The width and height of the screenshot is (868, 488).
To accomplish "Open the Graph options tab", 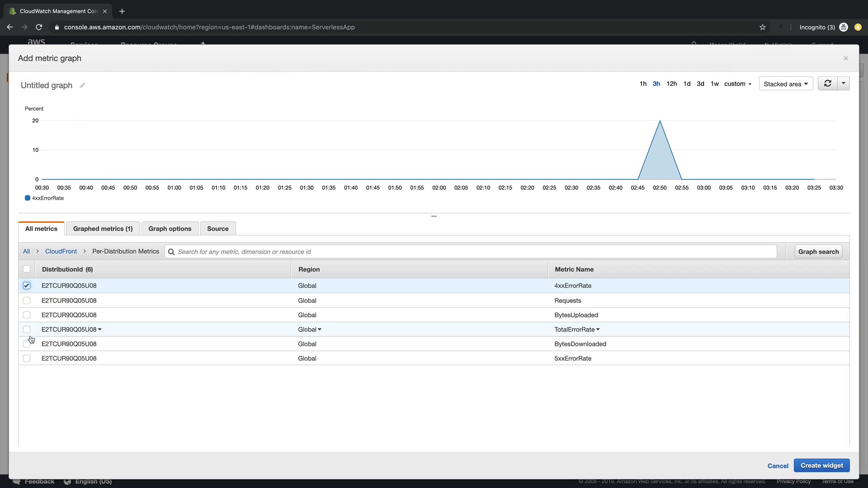I will [x=170, y=229].
